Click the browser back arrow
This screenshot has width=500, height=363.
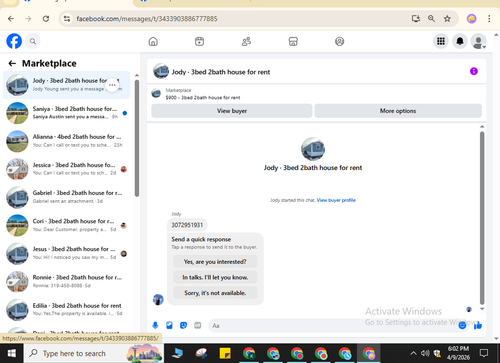coord(11,19)
